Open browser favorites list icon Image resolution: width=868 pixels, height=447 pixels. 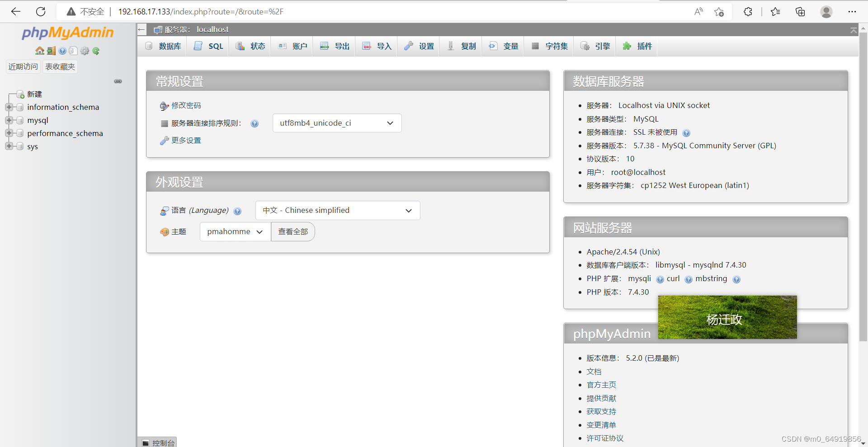pyautogui.click(x=775, y=12)
